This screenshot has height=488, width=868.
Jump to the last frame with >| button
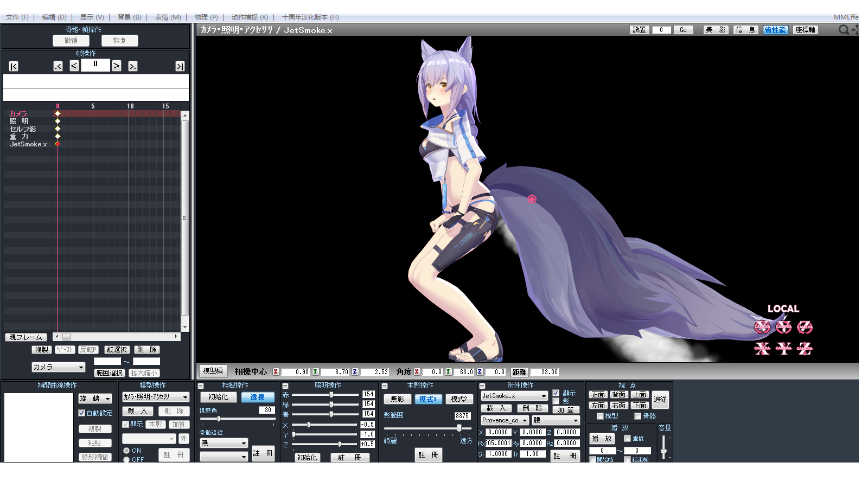point(180,66)
